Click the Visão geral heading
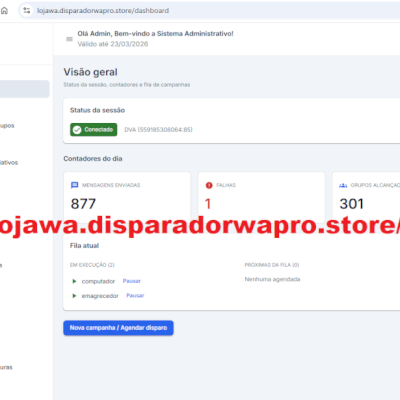The height and width of the screenshot is (400, 400). 91,72
